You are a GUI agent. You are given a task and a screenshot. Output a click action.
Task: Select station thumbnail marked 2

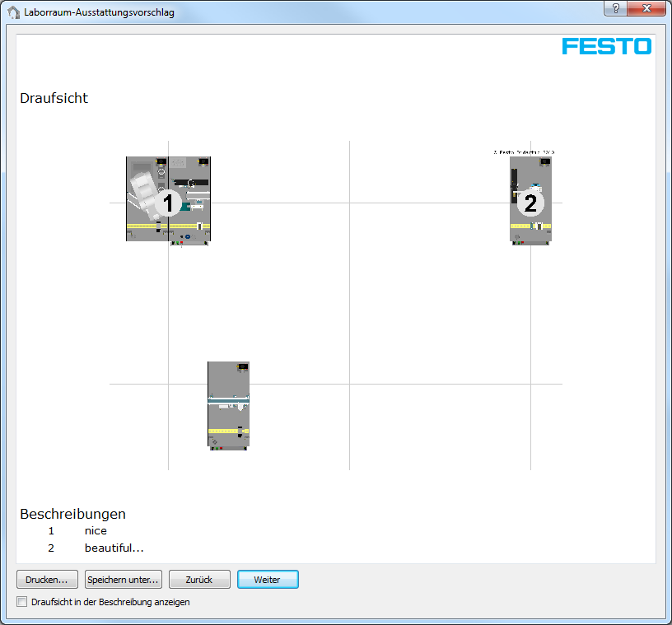point(530,201)
